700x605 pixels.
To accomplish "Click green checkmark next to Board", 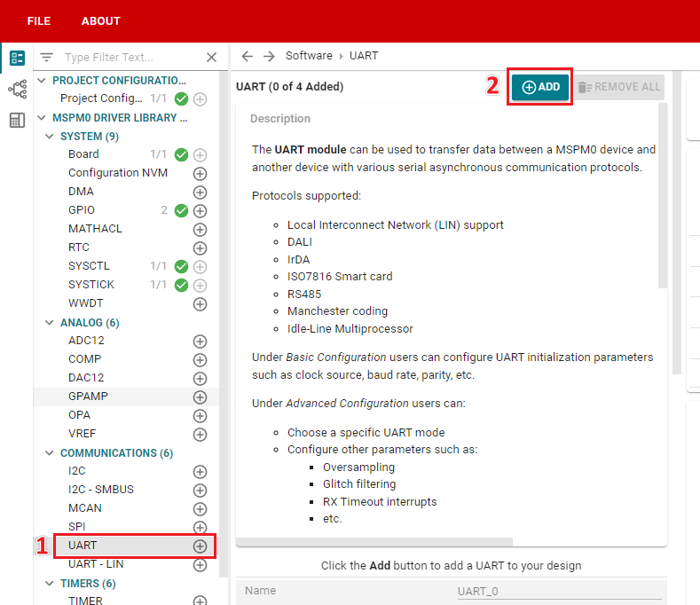I will [x=181, y=154].
